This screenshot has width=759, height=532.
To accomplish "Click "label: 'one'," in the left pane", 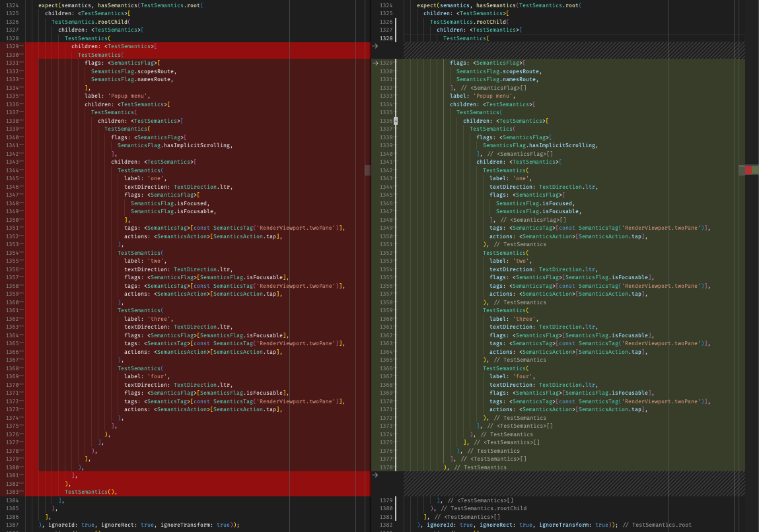I will [145, 178].
